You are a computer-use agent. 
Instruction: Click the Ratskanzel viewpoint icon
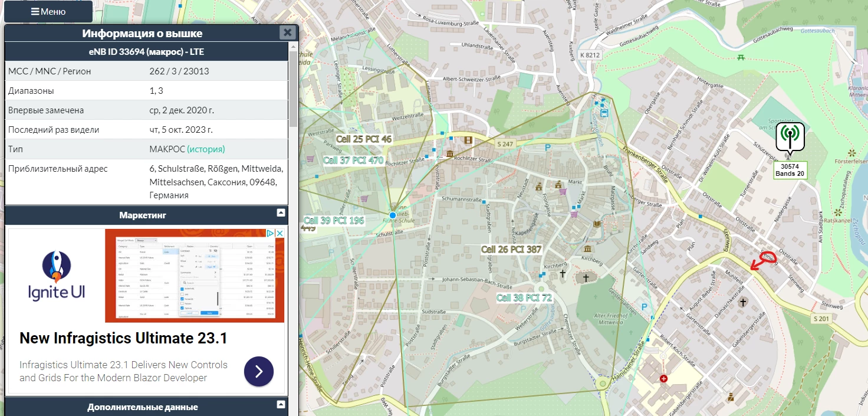pos(837,211)
